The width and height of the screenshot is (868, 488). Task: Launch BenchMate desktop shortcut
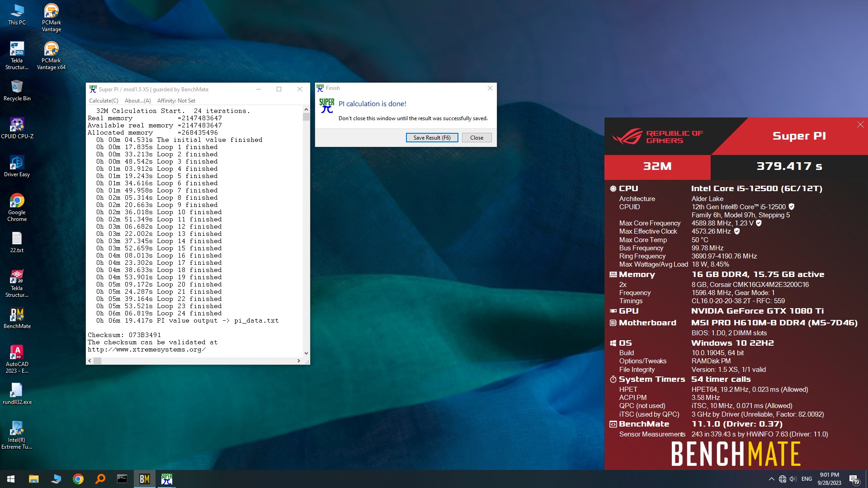(17, 318)
